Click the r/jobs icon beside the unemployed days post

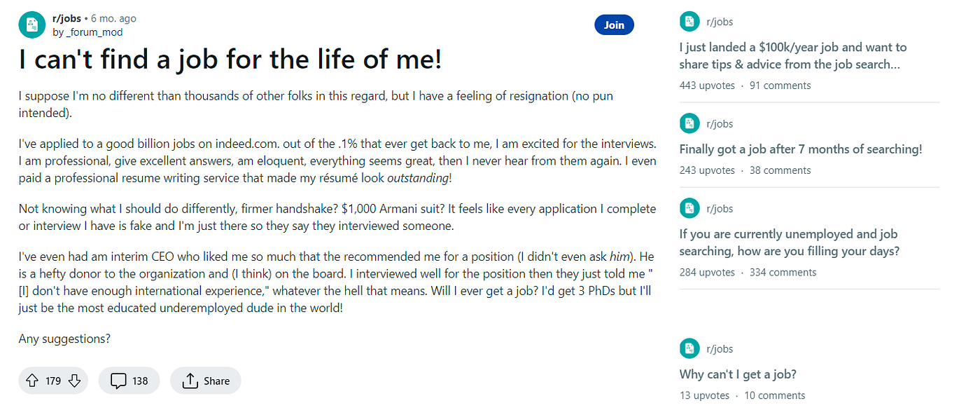[689, 208]
